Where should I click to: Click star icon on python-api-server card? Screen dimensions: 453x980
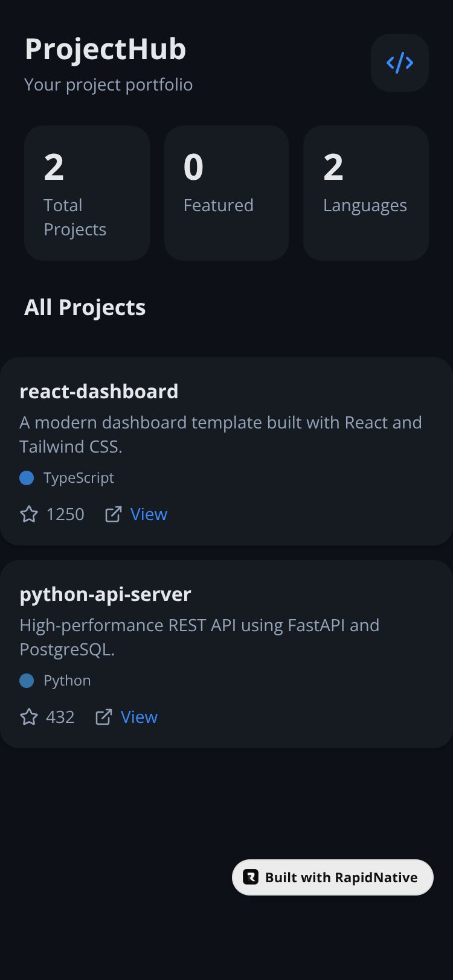pyautogui.click(x=29, y=717)
